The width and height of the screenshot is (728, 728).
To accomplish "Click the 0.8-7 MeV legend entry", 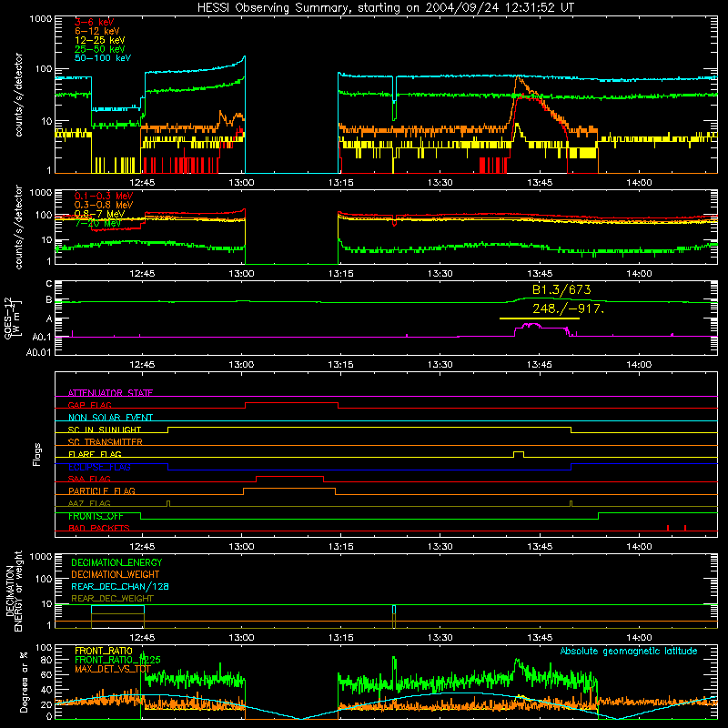I will click(100, 214).
